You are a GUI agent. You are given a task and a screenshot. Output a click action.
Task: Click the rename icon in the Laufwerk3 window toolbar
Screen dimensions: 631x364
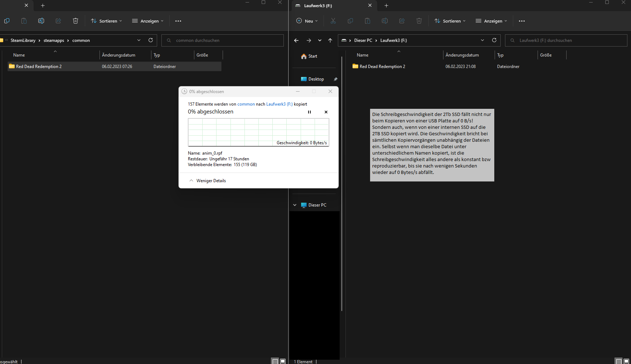tap(385, 21)
